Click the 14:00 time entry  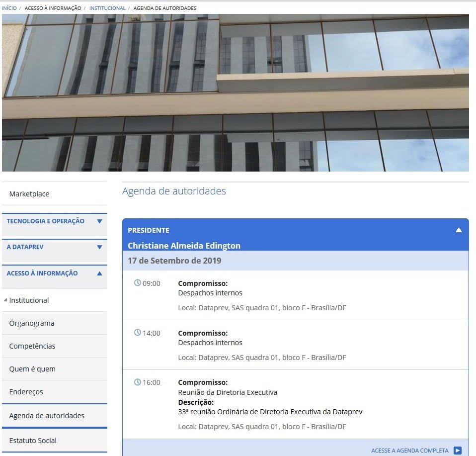151,333
